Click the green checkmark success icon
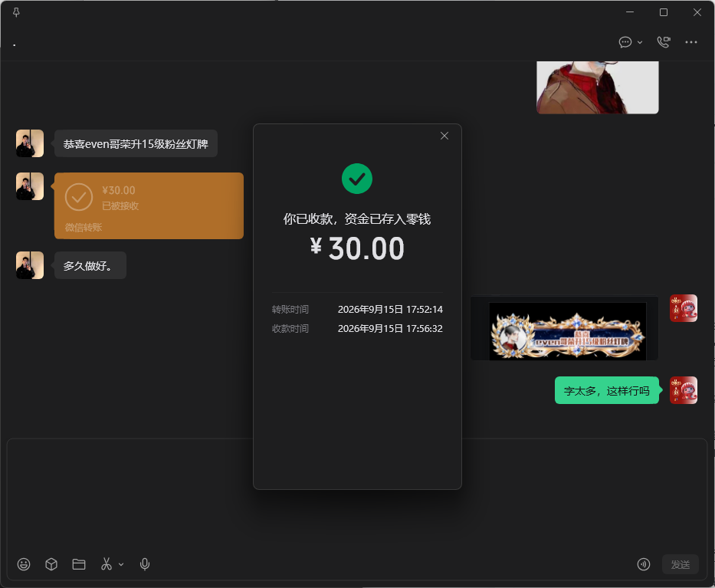This screenshot has width=715, height=588. click(357, 179)
